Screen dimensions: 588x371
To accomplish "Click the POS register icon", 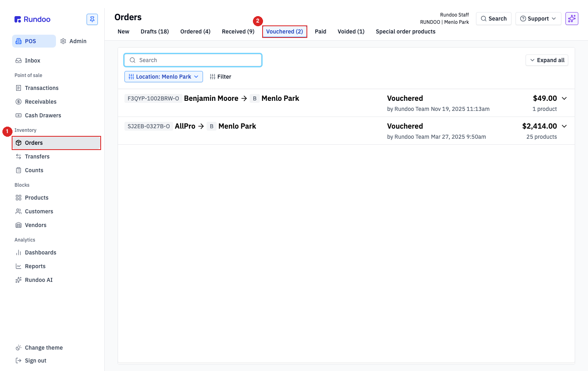I will [x=19, y=41].
